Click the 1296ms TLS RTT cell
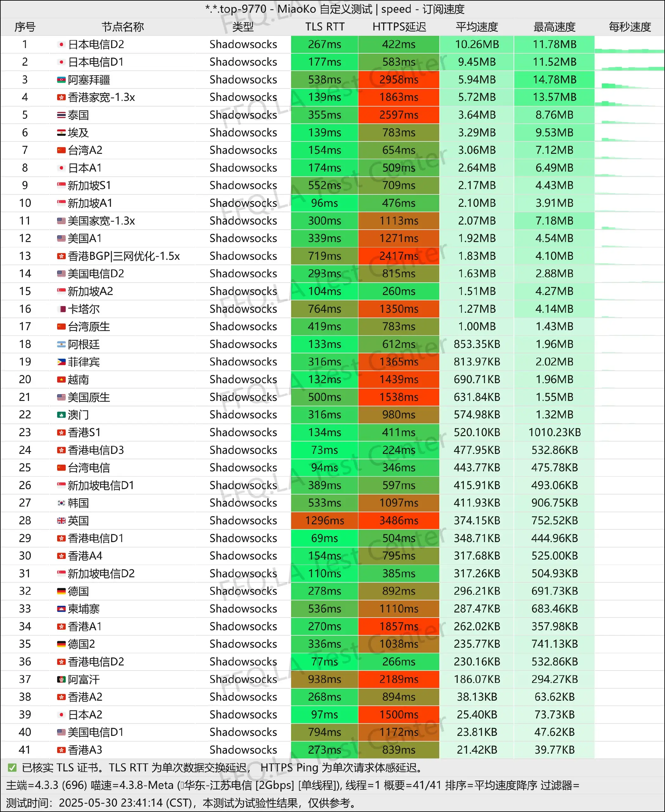Image resolution: width=665 pixels, height=812 pixels. 325,521
